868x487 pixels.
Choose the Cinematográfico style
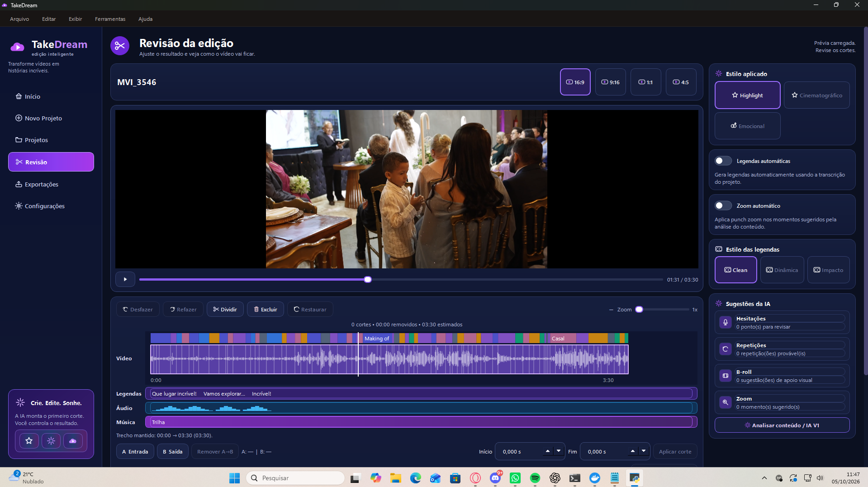coord(817,95)
